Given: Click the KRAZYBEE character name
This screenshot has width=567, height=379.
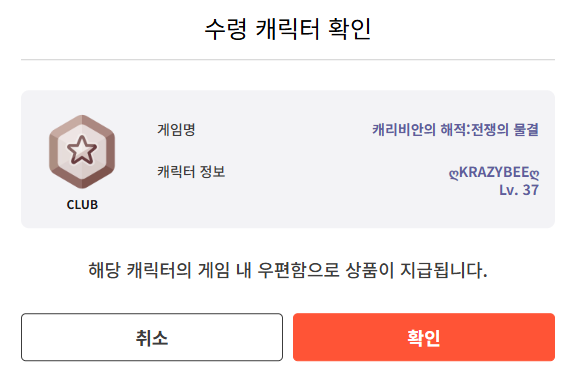Looking at the screenshot, I should 494,173.
